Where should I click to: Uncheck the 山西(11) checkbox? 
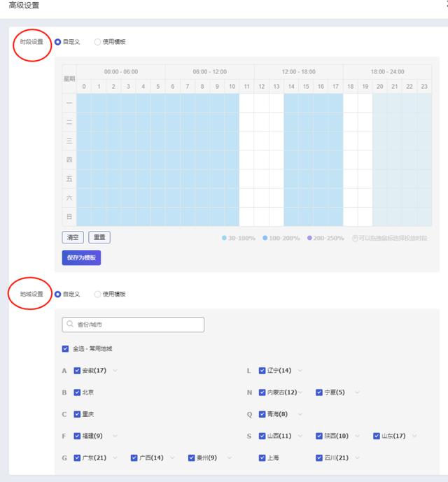click(x=262, y=436)
